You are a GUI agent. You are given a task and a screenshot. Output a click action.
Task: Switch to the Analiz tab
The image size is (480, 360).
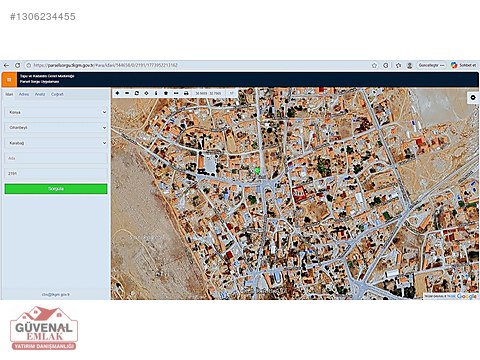click(x=40, y=94)
